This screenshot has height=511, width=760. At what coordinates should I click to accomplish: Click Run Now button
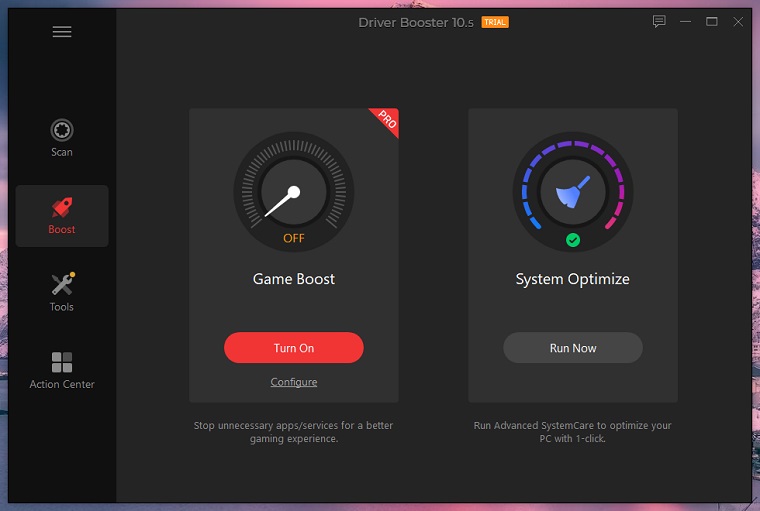pos(573,348)
